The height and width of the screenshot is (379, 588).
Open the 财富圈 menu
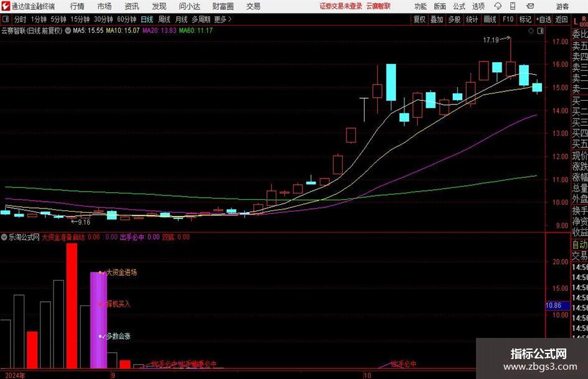[223, 6]
